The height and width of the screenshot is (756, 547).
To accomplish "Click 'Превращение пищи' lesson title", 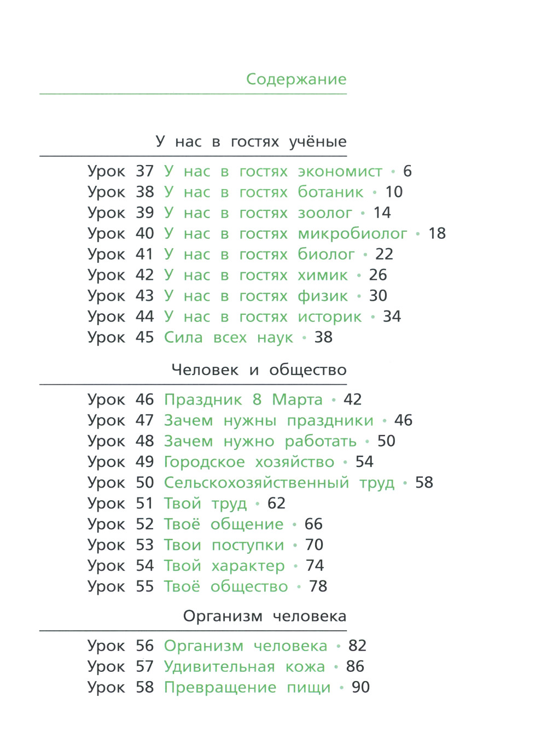I will coord(247,688).
